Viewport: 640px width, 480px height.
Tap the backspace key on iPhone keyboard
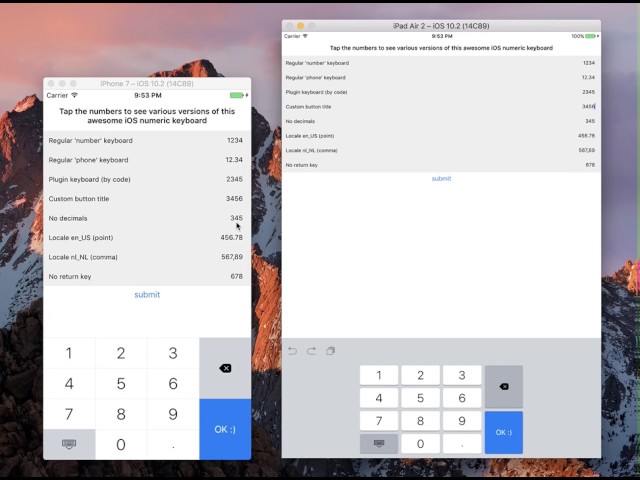[x=225, y=368]
